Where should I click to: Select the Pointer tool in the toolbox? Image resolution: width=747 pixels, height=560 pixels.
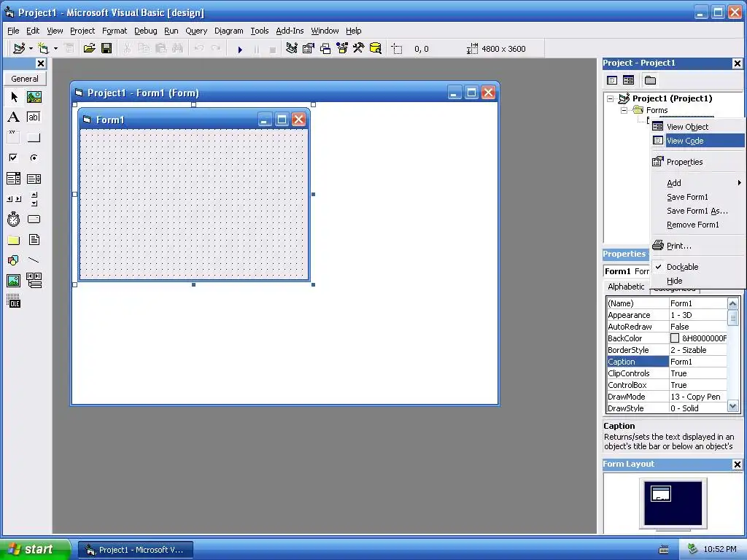14,97
